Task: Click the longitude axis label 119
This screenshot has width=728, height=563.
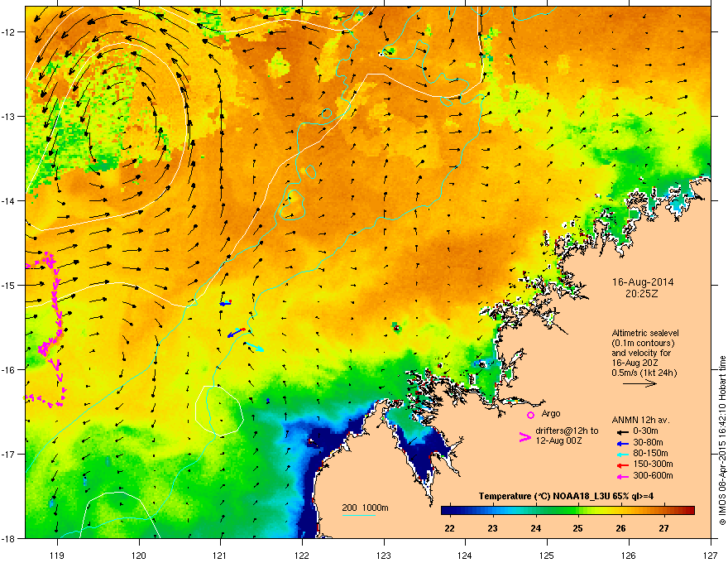Action: pyautogui.click(x=57, y=556)
